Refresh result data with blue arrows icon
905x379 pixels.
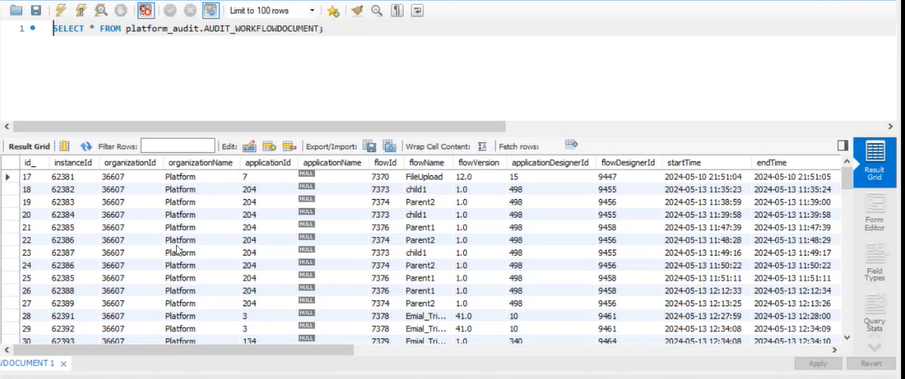pos(86,147)
